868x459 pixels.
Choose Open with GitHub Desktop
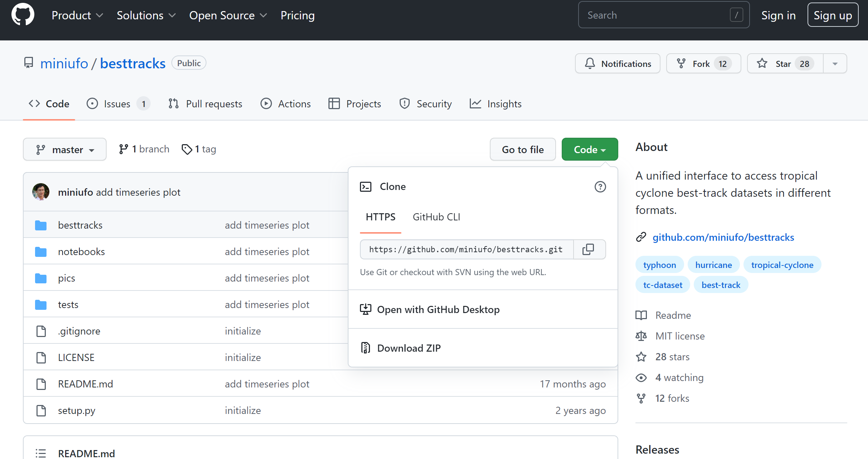[x=438, y=309]
